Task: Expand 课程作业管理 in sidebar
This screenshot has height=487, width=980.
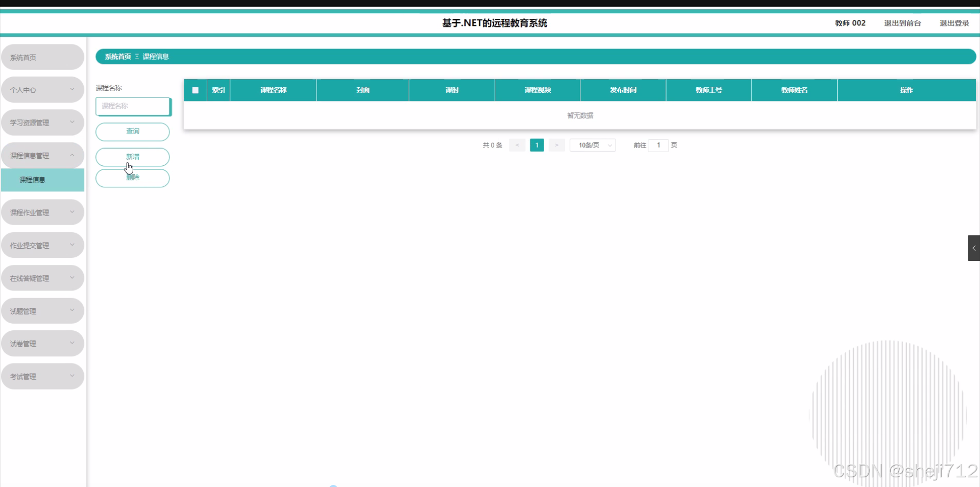Action: (42, 212)
